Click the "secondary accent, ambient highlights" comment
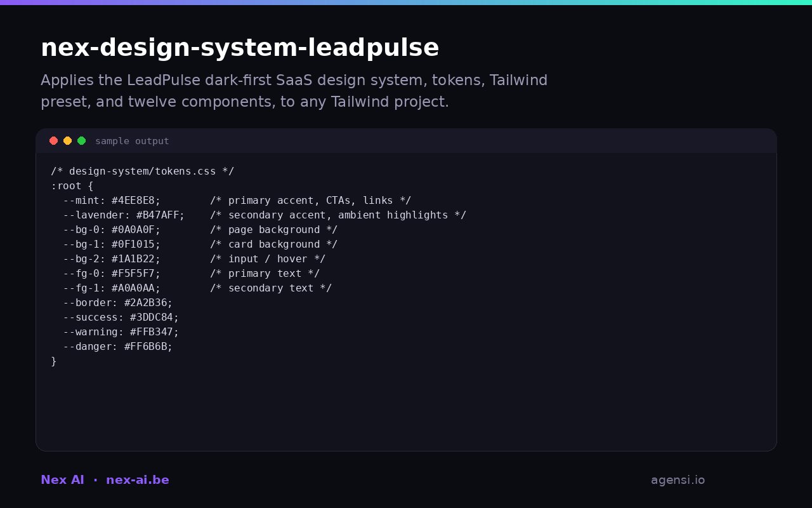Viewport: 812px width, 508px height. [338, 215]
